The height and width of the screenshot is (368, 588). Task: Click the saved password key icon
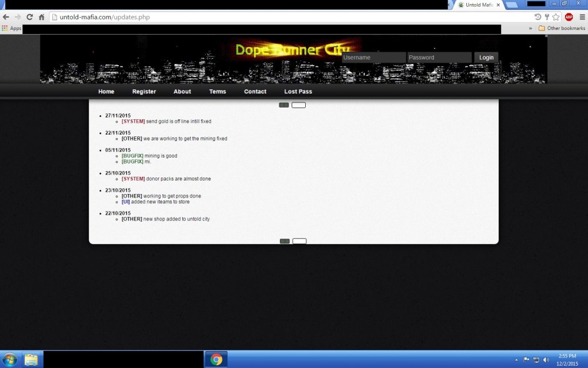click(x=547, y=17)
